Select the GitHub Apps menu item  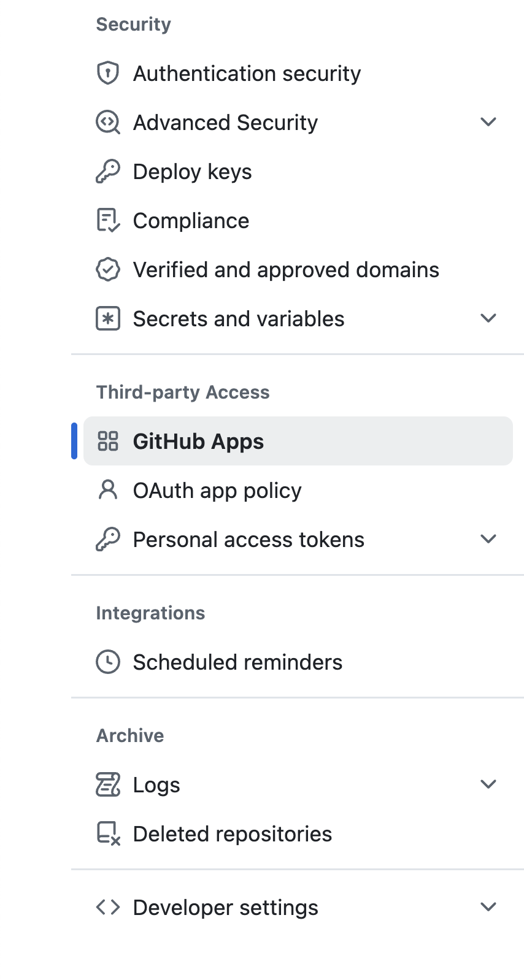coord(198,442)
